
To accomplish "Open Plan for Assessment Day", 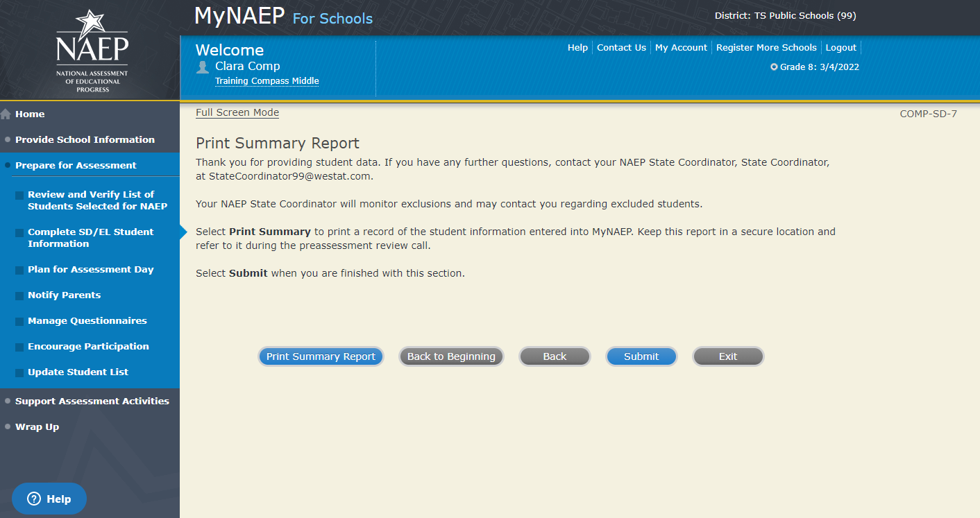I will click(x=90, y=269).
